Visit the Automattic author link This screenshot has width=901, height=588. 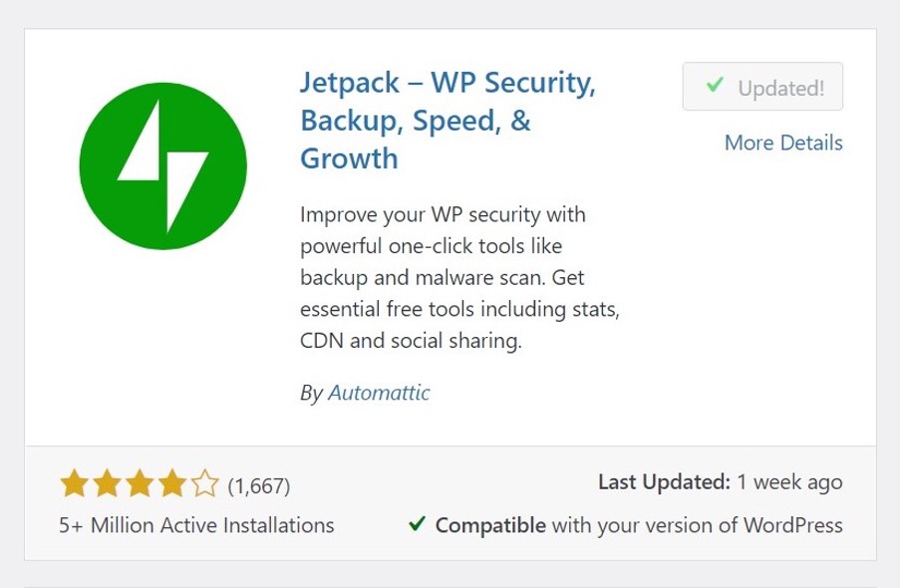379,393
